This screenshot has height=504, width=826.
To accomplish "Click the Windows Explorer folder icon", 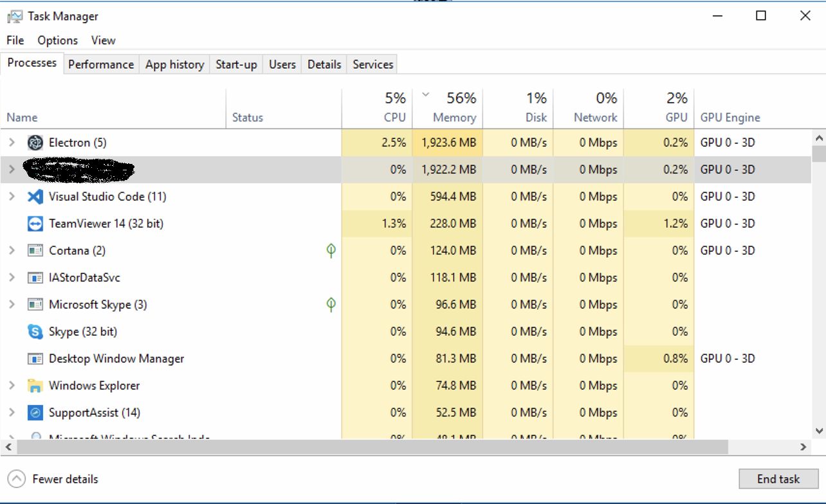I will [x=35, y=386].
